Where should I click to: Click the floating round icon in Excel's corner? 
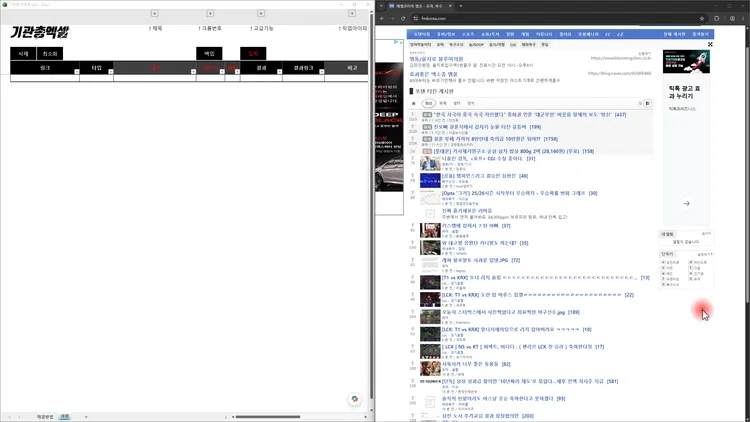(354, 399)
